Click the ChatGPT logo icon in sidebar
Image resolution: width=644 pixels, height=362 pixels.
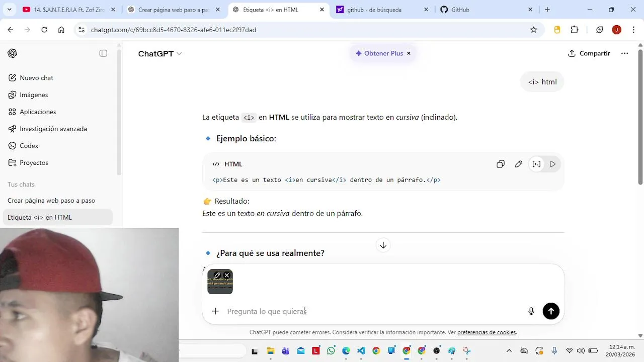point(13,53)
